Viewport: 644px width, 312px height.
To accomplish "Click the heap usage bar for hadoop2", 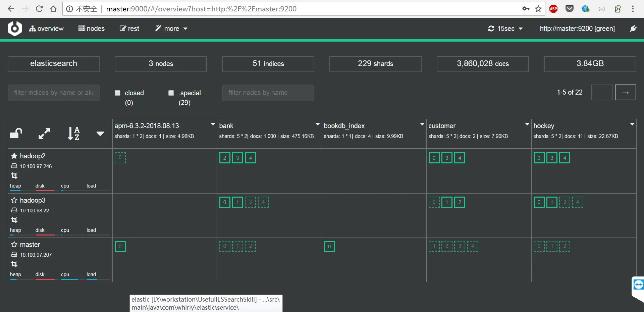I will click(x=21, y=191).
